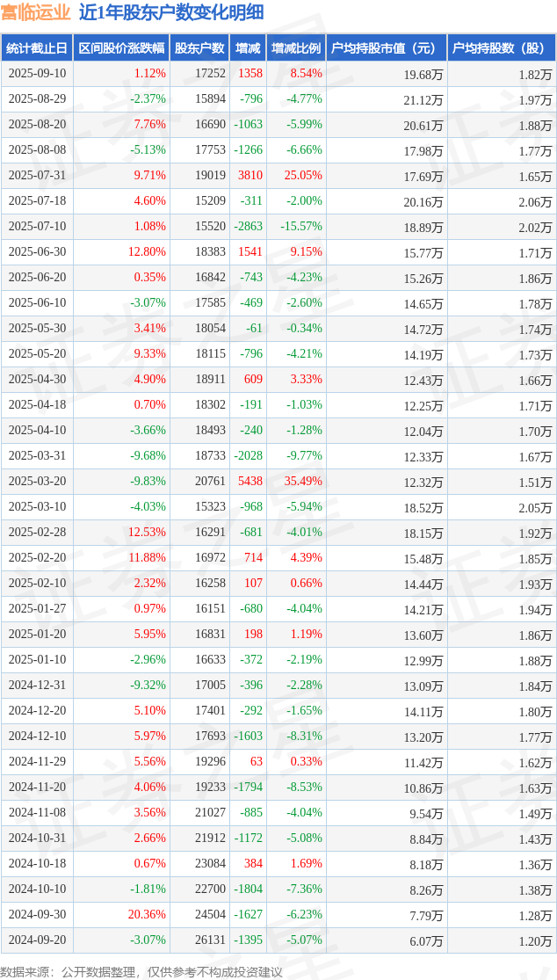Click the 户均持股数（股） column header
This screenshot has width=557, height=980.
pos(501,48)
